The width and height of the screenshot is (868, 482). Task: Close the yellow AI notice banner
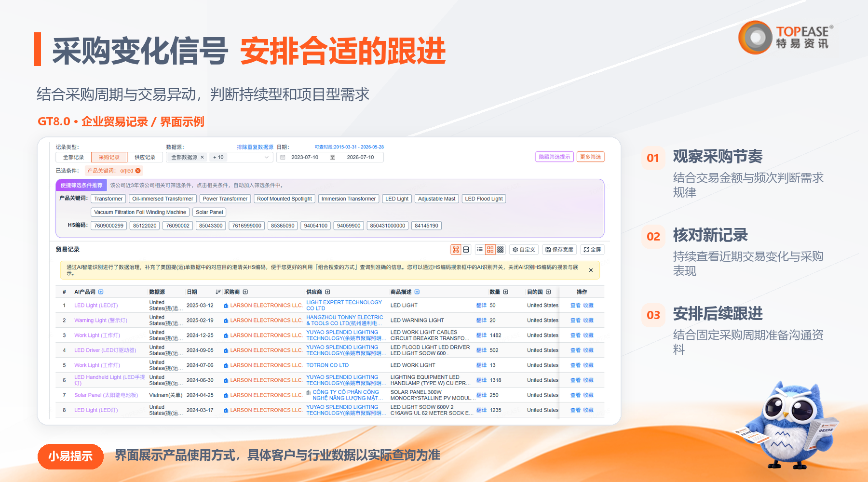(591, 270)
